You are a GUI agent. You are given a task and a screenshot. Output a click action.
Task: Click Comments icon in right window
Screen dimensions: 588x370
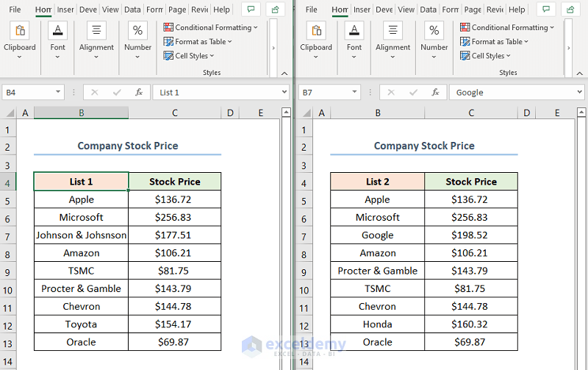point(546,10)
